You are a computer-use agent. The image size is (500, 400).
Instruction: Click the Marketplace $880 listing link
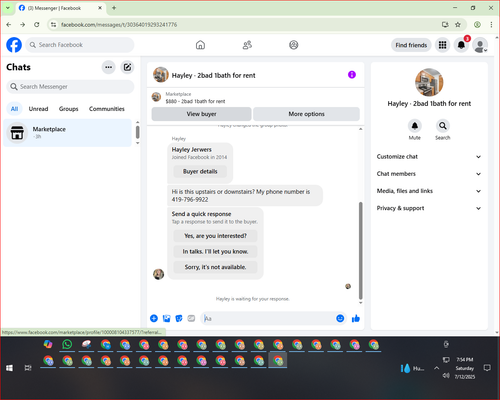(x=195, y=101)
